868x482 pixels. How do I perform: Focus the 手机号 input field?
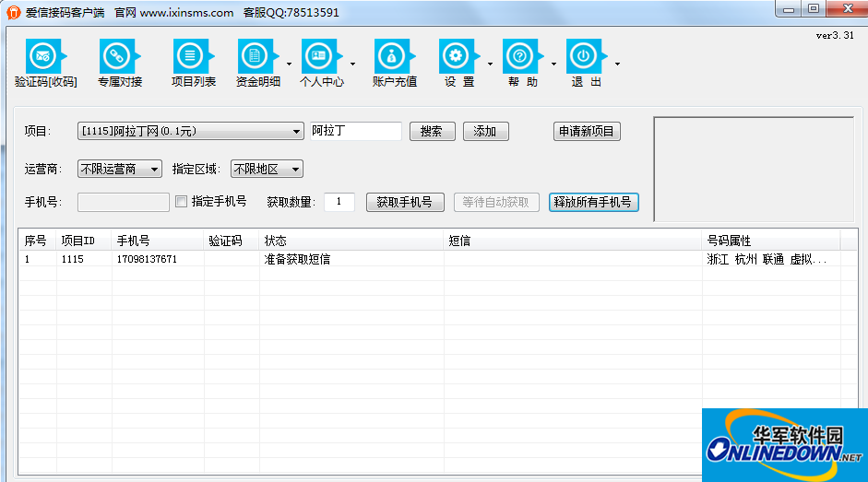pos(124,202)
